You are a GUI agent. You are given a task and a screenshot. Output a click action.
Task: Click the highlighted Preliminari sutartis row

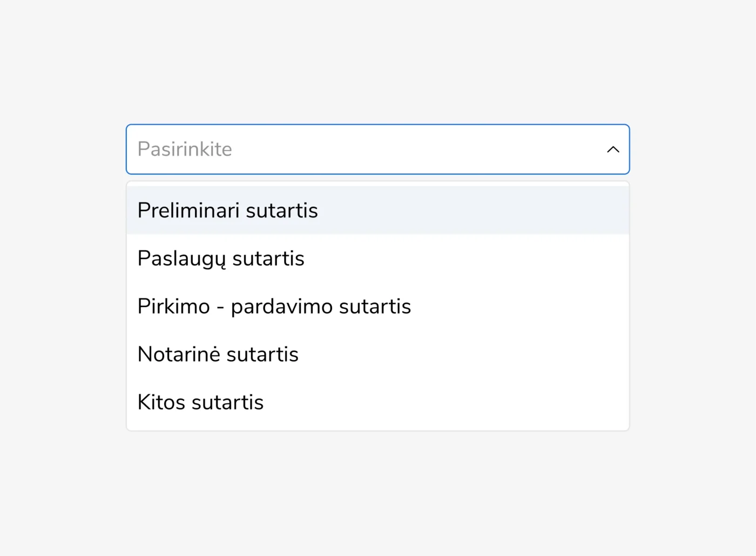point(377,211)
